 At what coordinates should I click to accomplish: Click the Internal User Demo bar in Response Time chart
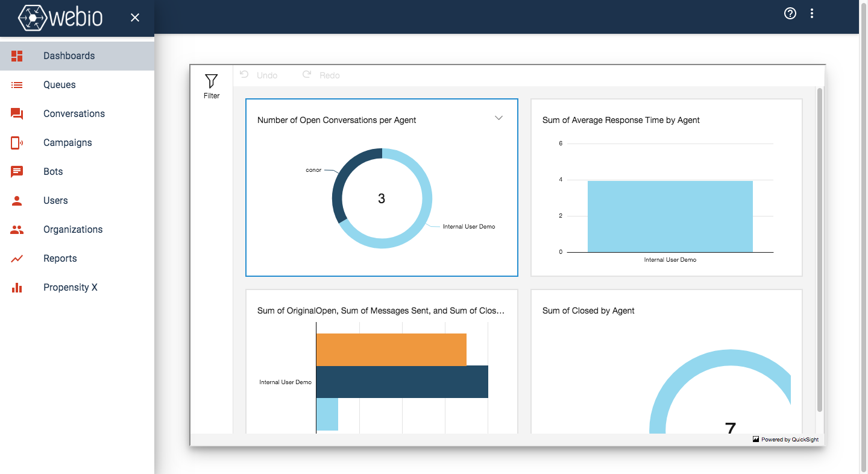670,216
